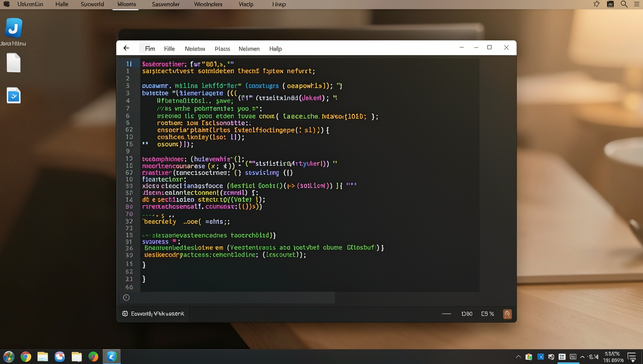
Task: Click the orange icon in the editor status bar
Action: [507, 314]
